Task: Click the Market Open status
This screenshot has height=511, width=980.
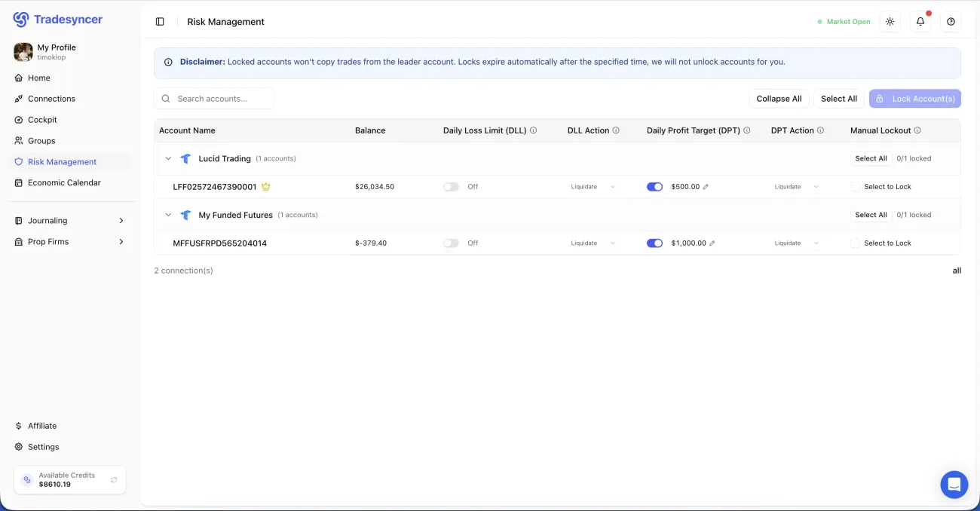Action: tap(844, 22)
